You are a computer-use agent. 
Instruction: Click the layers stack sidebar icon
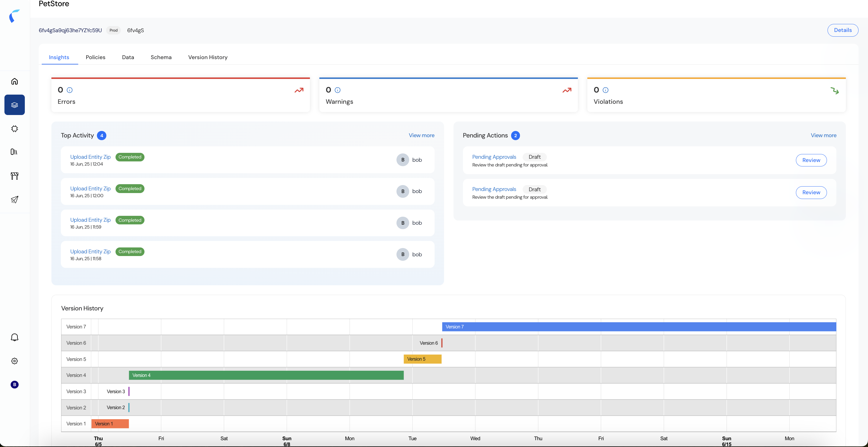(14, 105)
